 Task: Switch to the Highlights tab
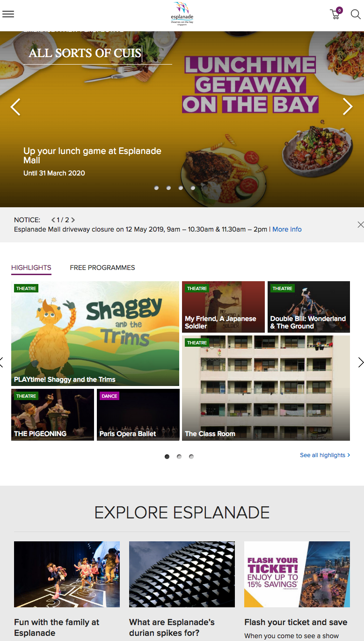click(x=31, y=268)
